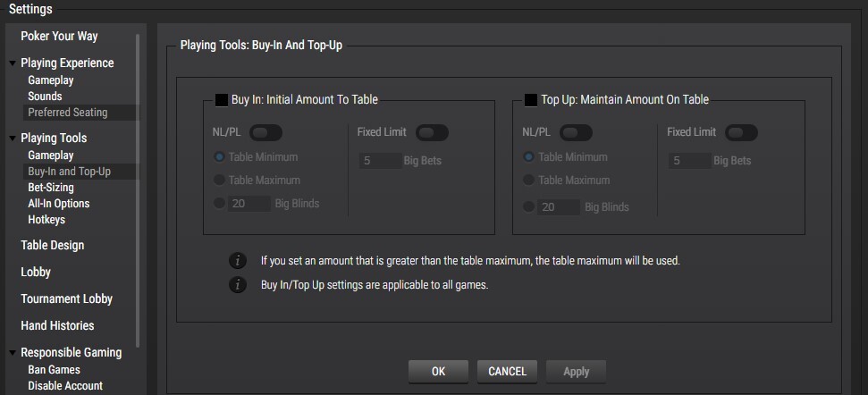
Task: Select Table Maximum radio in Buy In section
Action: click(219, 180)
